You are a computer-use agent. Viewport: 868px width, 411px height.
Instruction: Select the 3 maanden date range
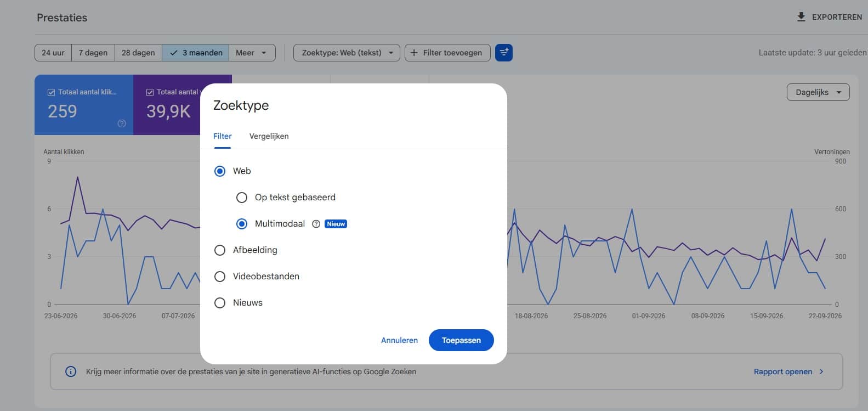196,53
